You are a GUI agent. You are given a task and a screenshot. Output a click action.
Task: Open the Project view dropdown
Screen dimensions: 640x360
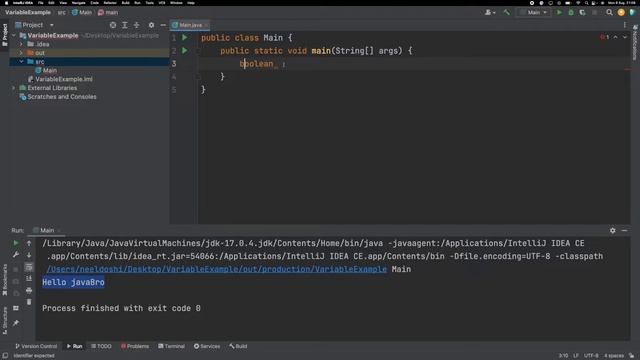click(52, 25)
